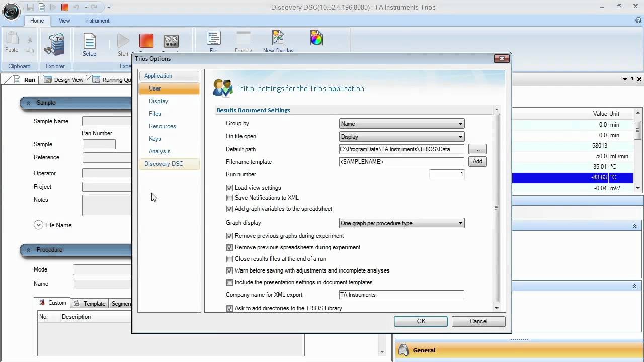Select Display in the options sidebar

[x=158, y=101]
